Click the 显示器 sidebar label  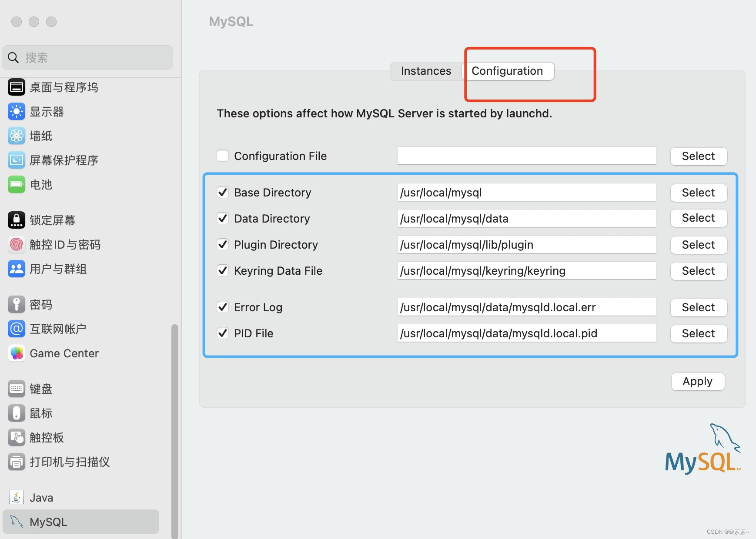[47, 112]
